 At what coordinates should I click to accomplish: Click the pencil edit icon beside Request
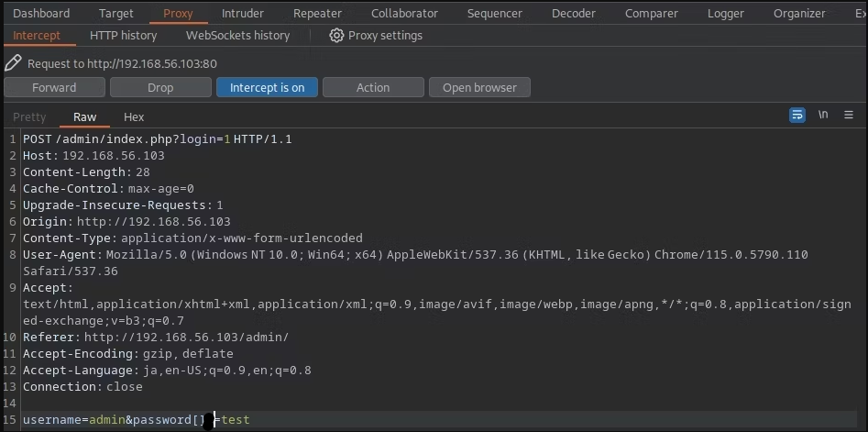[x=13, y=63]
